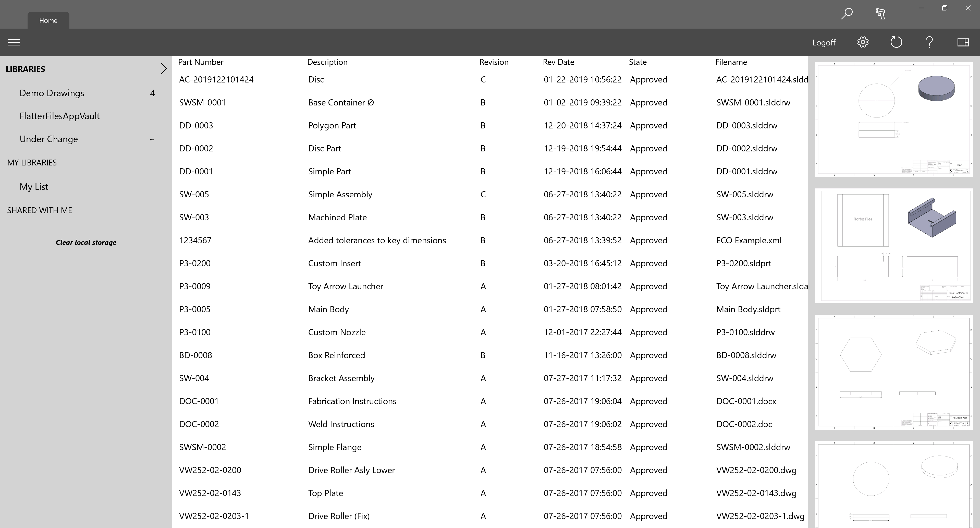Open the hamburger menu
This screenshot has width=980, height=528.
[14, 42]
